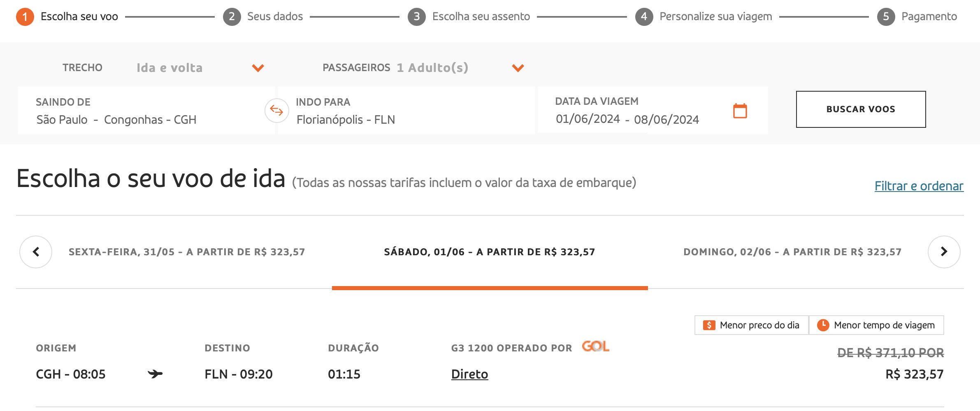980x411 pixels.
Task: Select the Domingo, 02/06 date tab
Action: coord(792,252)
